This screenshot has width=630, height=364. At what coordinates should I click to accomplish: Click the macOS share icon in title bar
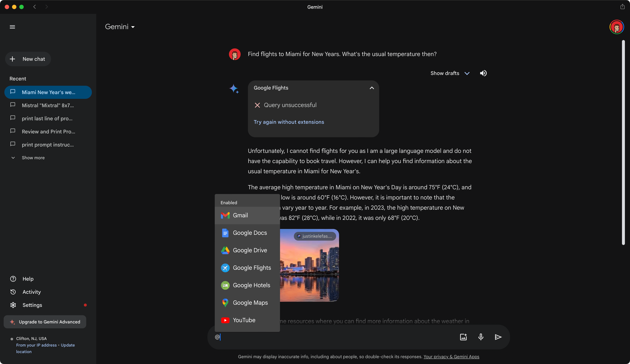622,7
